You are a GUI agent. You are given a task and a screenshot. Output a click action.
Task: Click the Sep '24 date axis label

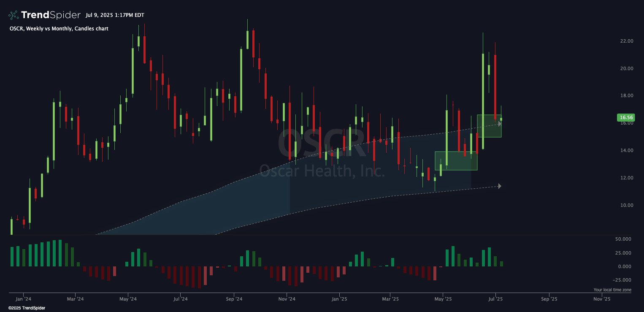(x=234, y=299)
